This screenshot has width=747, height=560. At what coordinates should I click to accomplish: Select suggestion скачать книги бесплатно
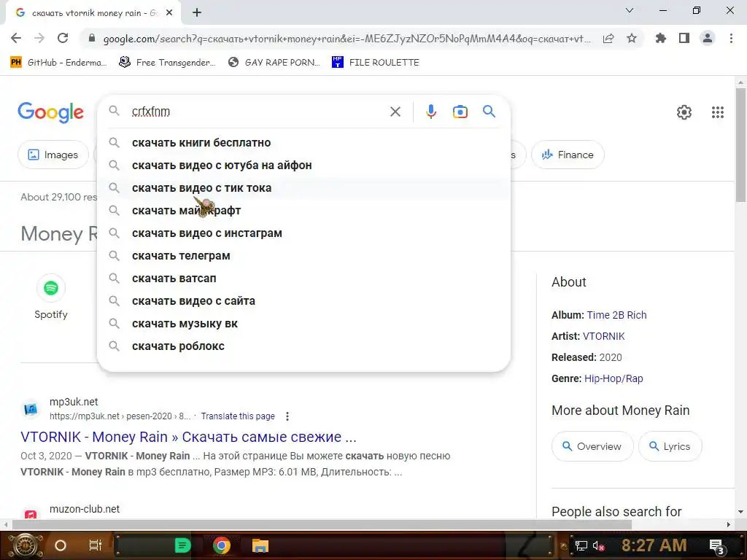303,143
